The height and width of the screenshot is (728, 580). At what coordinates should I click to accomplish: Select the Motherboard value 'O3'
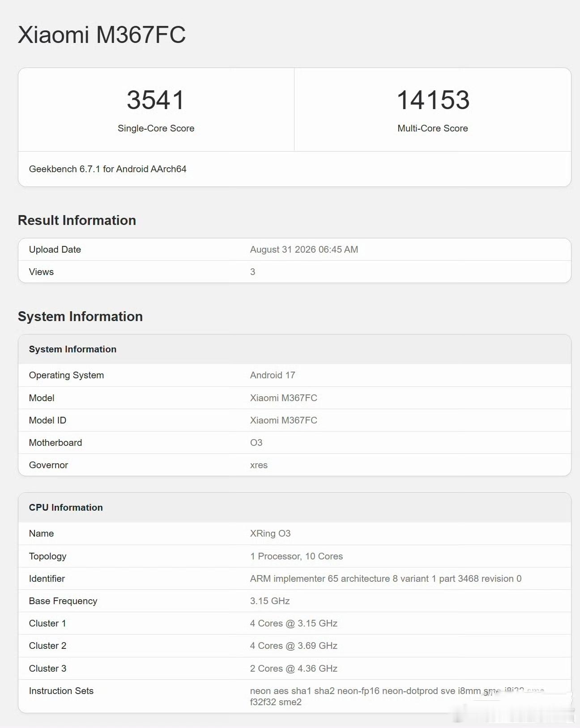[x=256, y=443]
